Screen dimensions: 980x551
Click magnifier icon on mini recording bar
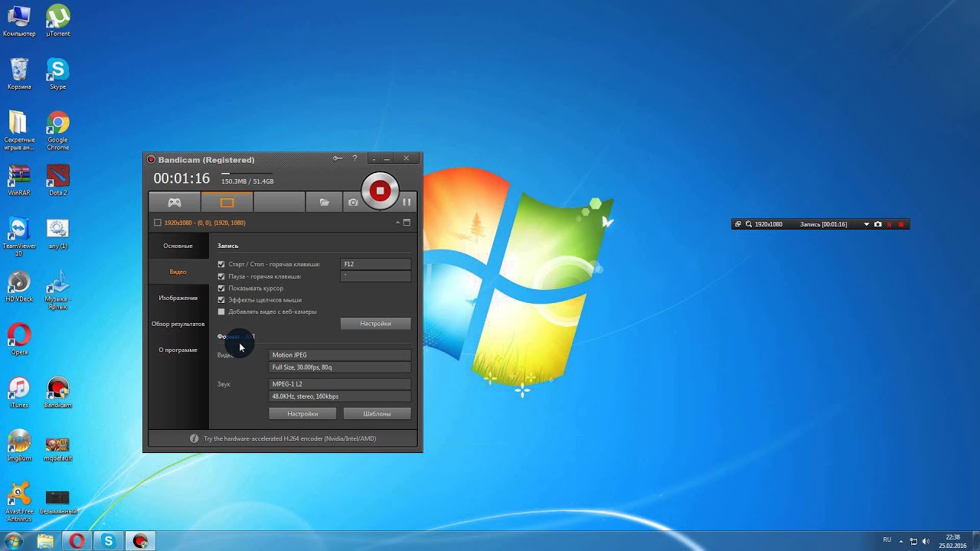749,224
